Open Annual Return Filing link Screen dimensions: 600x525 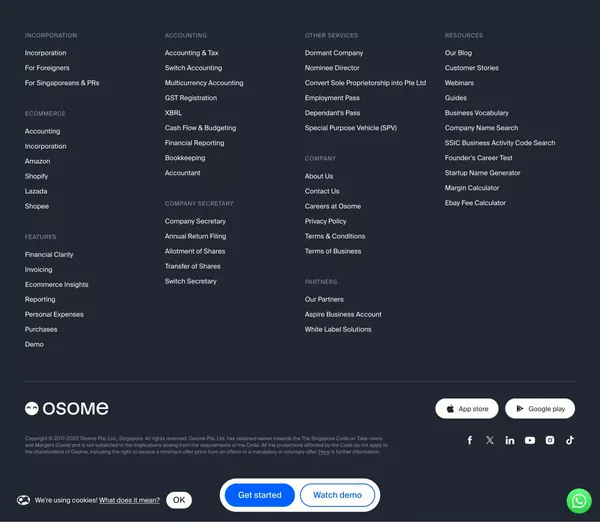point(196,236)
